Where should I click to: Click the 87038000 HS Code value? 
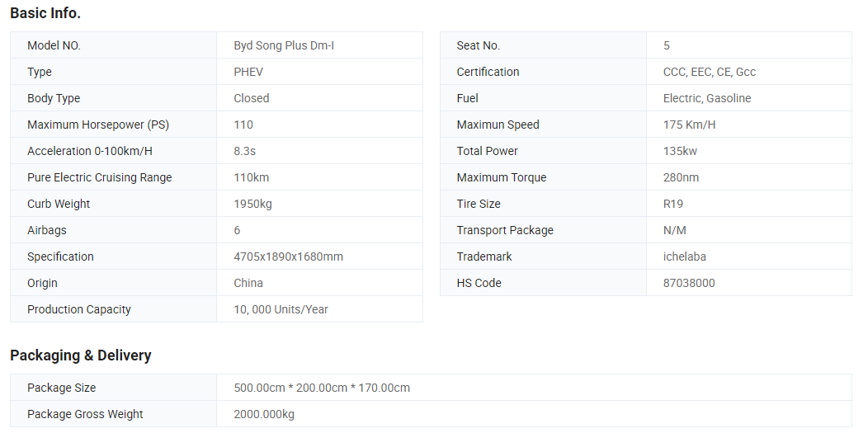[689, 283]
